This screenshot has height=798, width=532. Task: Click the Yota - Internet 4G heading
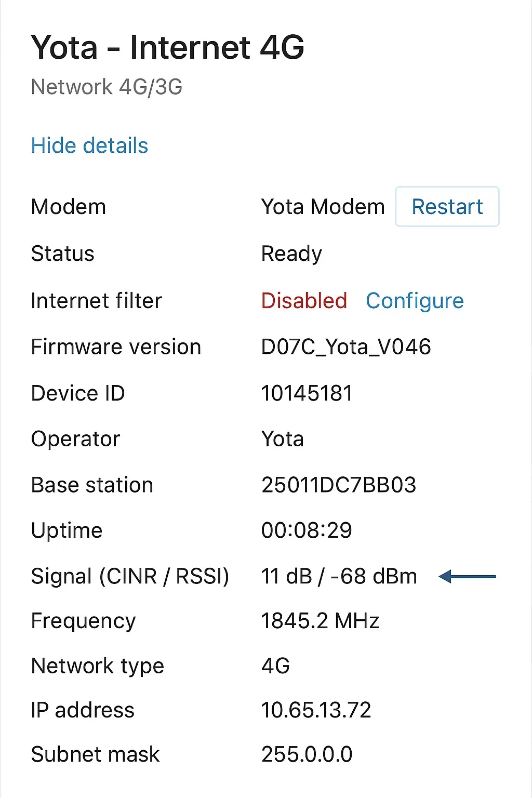click(x=167, y=47)
